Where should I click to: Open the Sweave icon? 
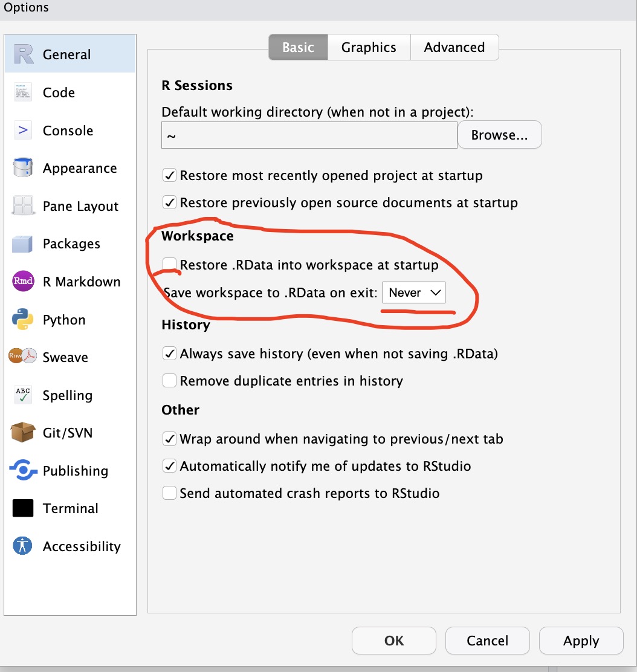(x=23, y=356)
